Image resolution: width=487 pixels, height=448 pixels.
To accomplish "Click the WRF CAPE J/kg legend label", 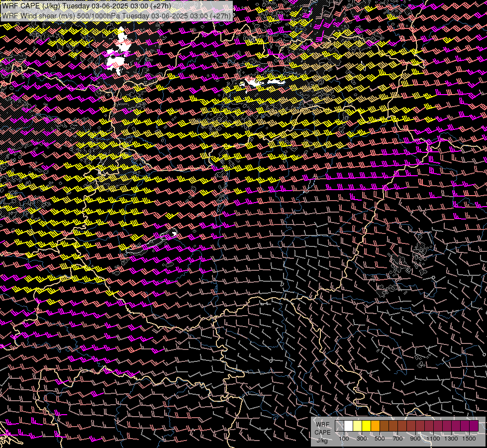I will click(x=322, y=432).
